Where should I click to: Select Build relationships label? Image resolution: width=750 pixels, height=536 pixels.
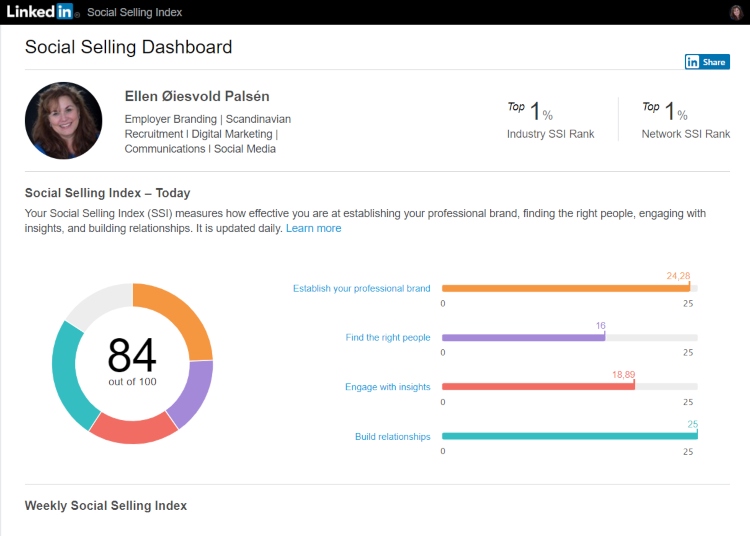(x=393, y=437)
